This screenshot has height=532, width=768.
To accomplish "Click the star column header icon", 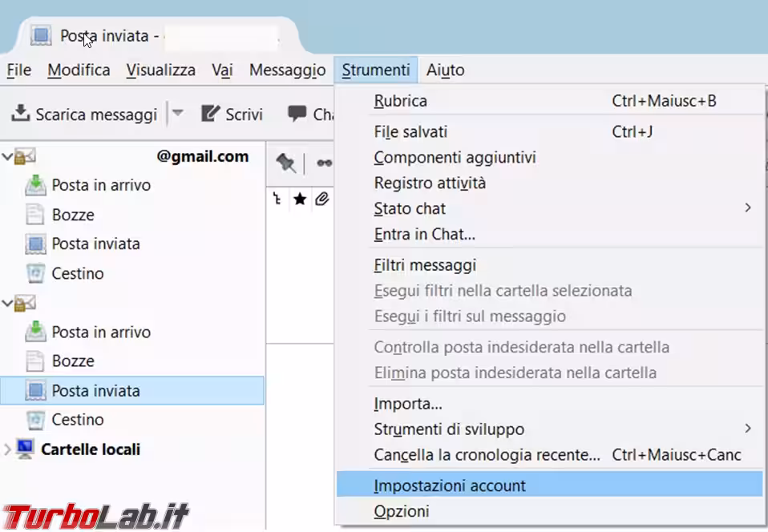I will pyautogui.click(x=299, y=199).
